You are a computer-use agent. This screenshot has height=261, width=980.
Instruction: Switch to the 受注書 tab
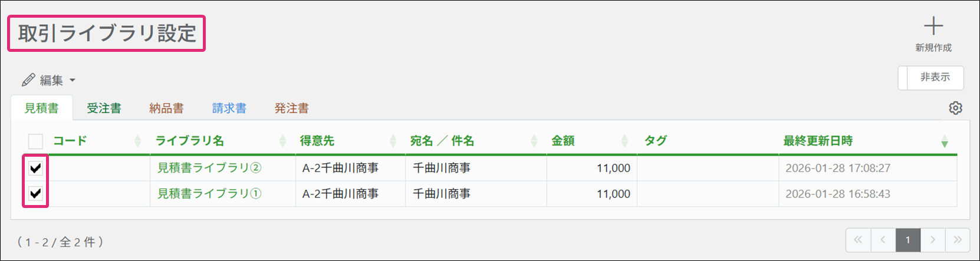click(x=104, y=108)
